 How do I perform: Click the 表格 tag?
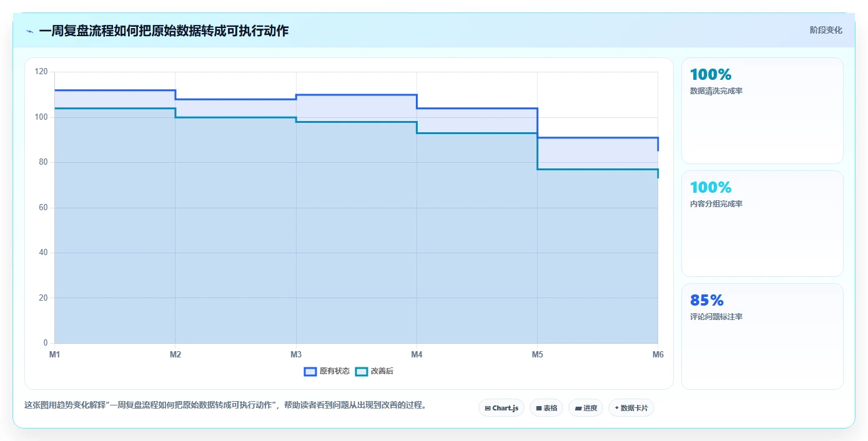546,408
